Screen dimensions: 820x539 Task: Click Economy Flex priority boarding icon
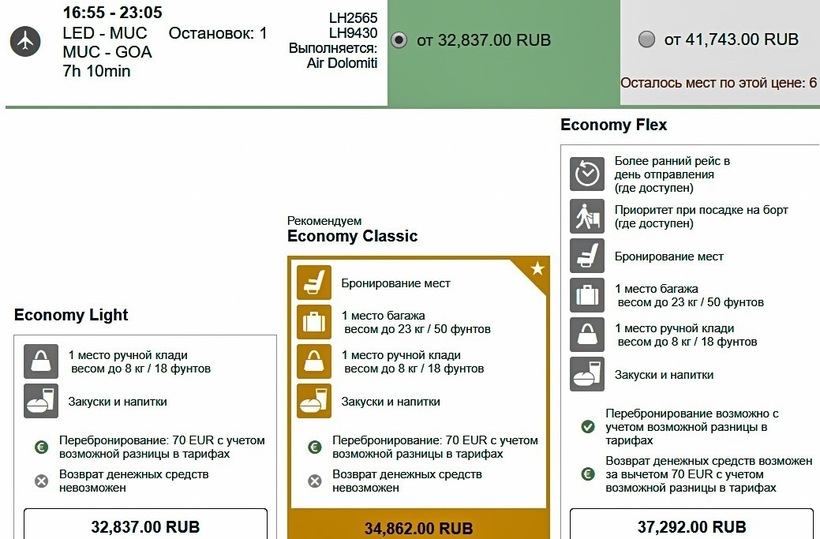(x=587, y=216)
